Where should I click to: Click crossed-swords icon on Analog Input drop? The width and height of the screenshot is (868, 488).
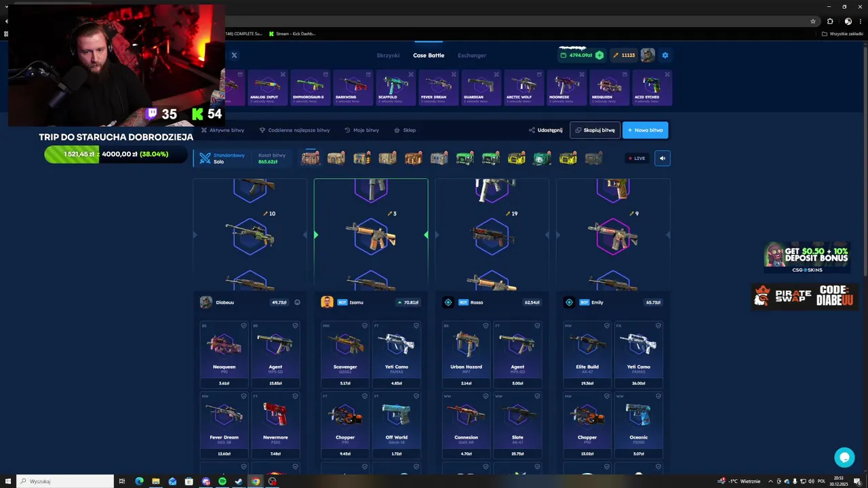tap(283, 74)
